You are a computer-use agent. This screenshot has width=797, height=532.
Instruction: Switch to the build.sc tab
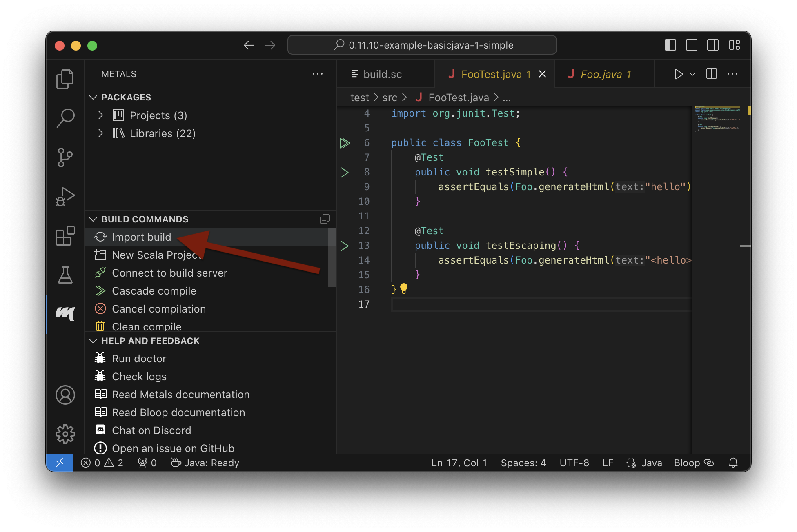382,74
